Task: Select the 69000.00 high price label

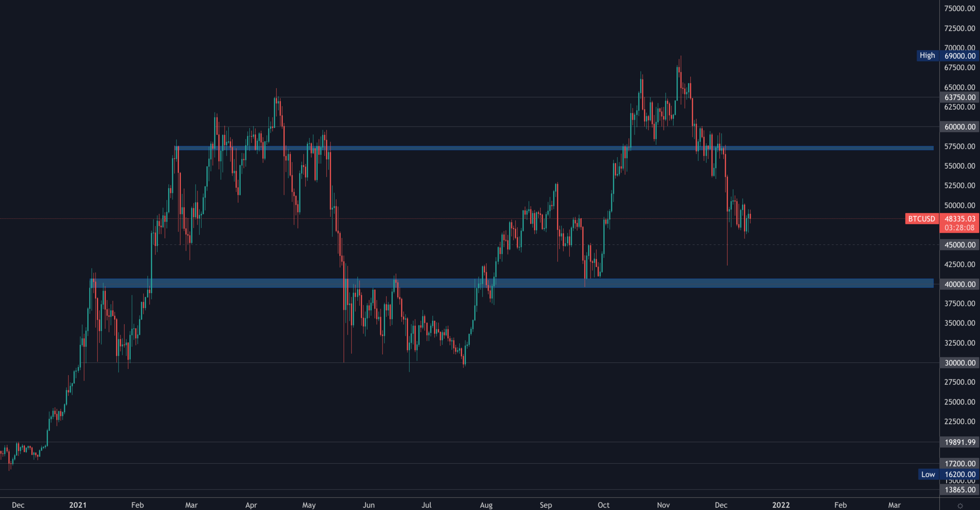Action: pos(960,56)
